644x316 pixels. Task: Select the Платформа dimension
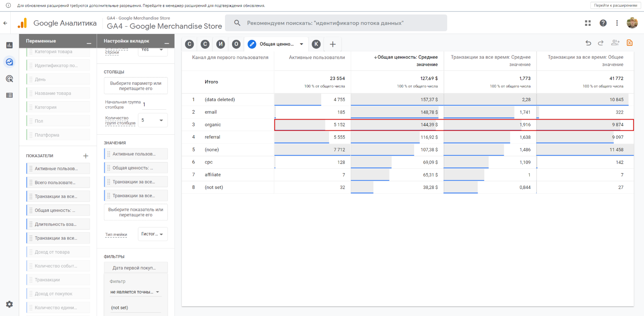pyautogui.click(x=58, y=135)
